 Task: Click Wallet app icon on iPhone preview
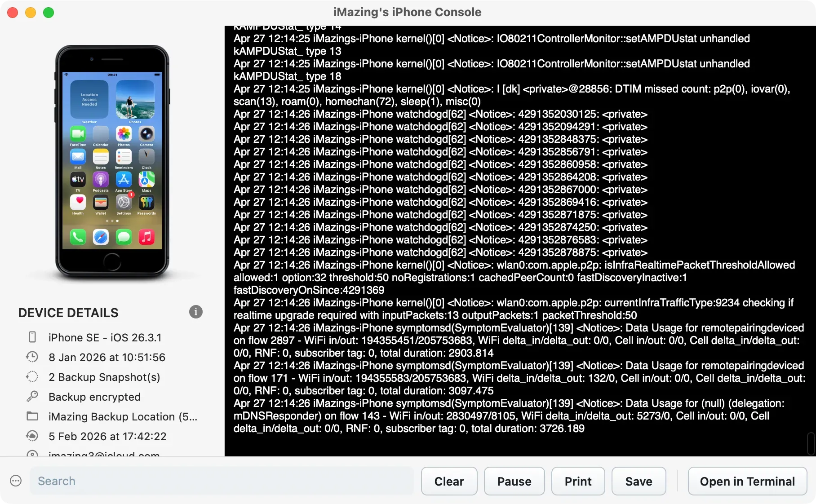[101, 203]
